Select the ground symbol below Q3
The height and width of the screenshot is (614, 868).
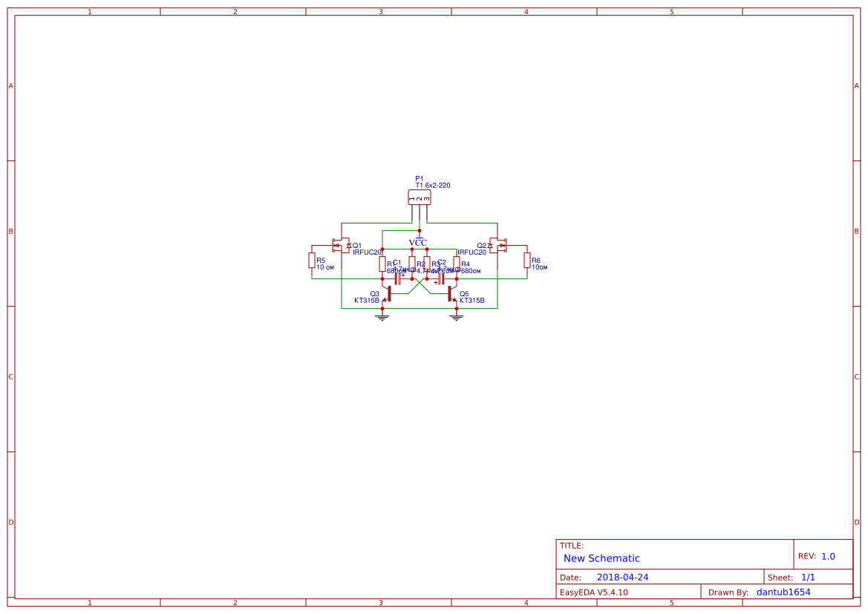(382, 318)
